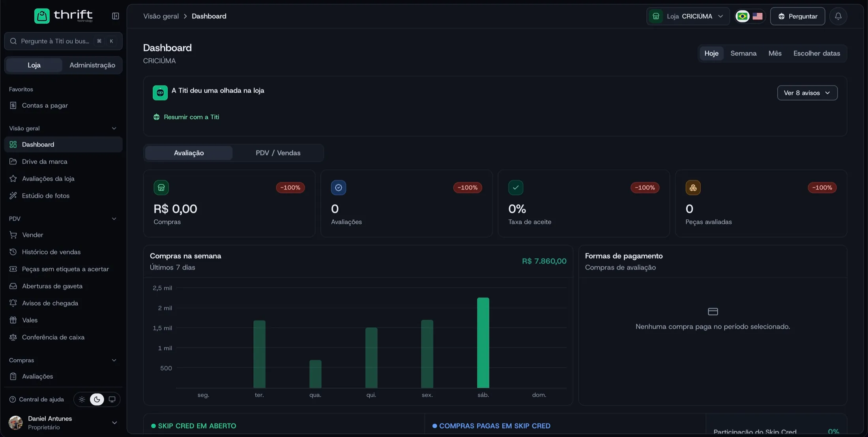
Task: Click Resumir com a Titi link
Action: (x=186, y=117)
